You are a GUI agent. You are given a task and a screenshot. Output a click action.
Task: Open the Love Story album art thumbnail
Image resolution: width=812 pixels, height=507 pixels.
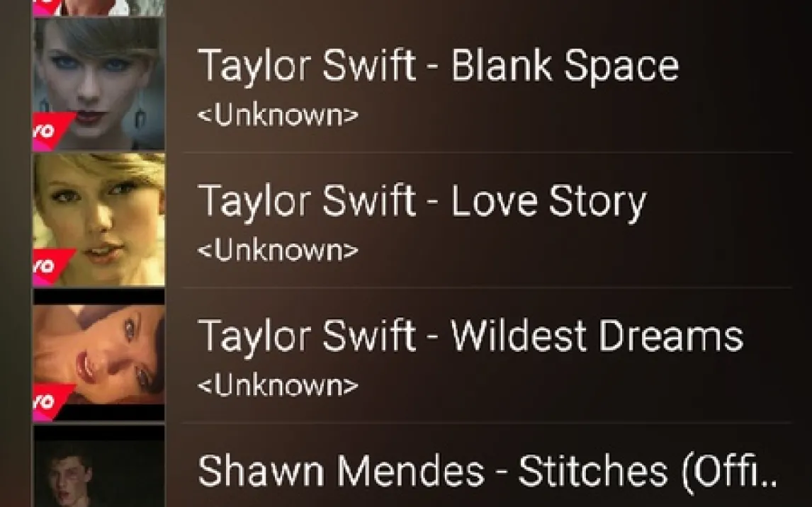click(x=99, y=220)
